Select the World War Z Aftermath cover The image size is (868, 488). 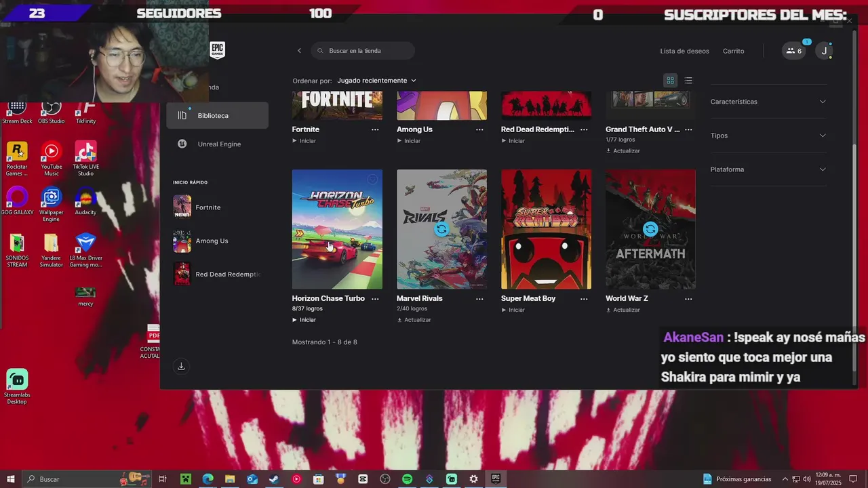[650, 229]
